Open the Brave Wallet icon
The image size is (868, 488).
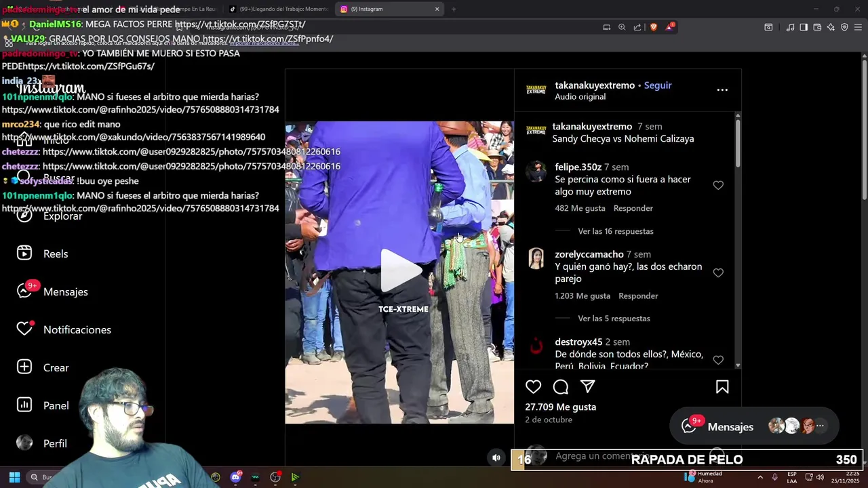click(x=817, y=27)
